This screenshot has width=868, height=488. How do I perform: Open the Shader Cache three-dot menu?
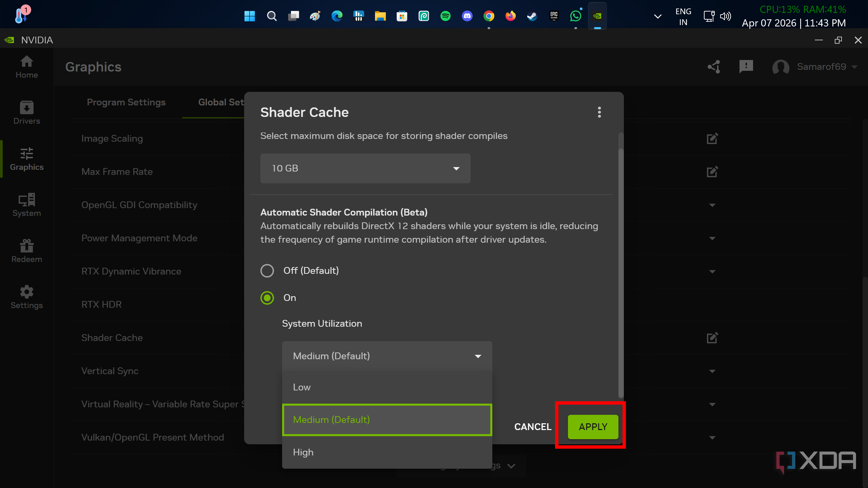(x=599, y=112)
